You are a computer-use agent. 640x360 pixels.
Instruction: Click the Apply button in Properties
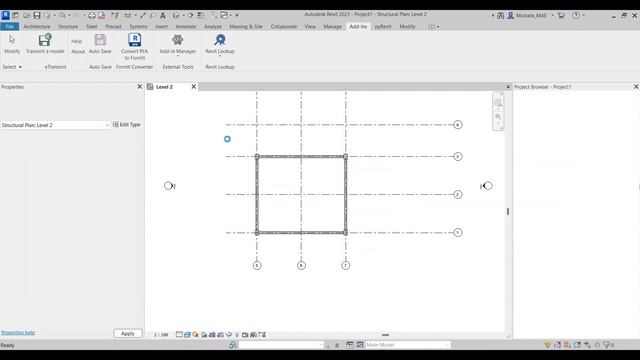[x=128, y=333]
